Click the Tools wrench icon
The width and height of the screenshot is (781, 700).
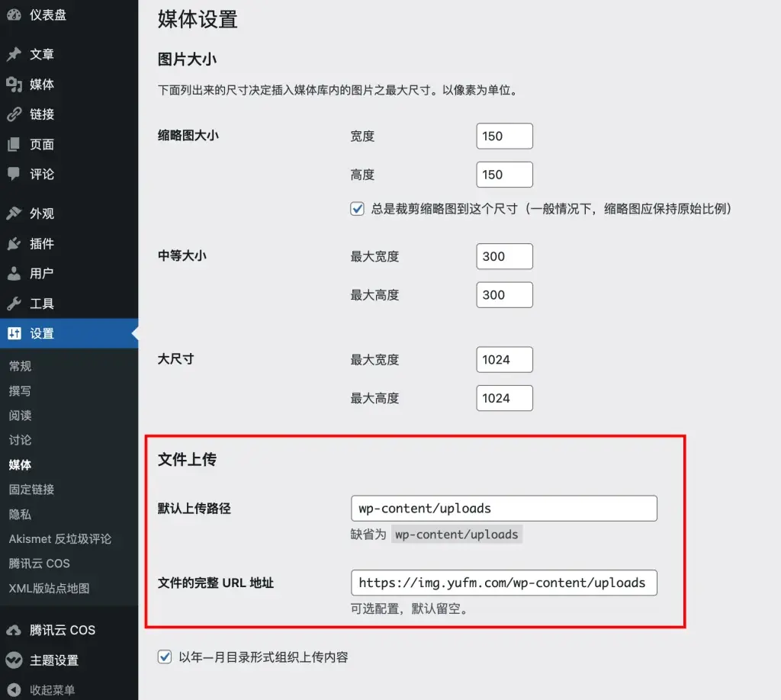click(x=14, y=303)
